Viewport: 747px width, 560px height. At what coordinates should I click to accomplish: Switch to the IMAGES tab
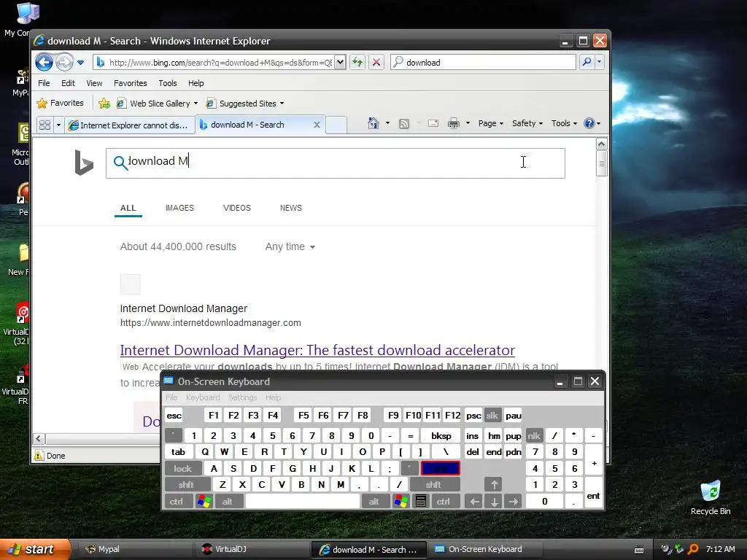click(x=179, y=208)
